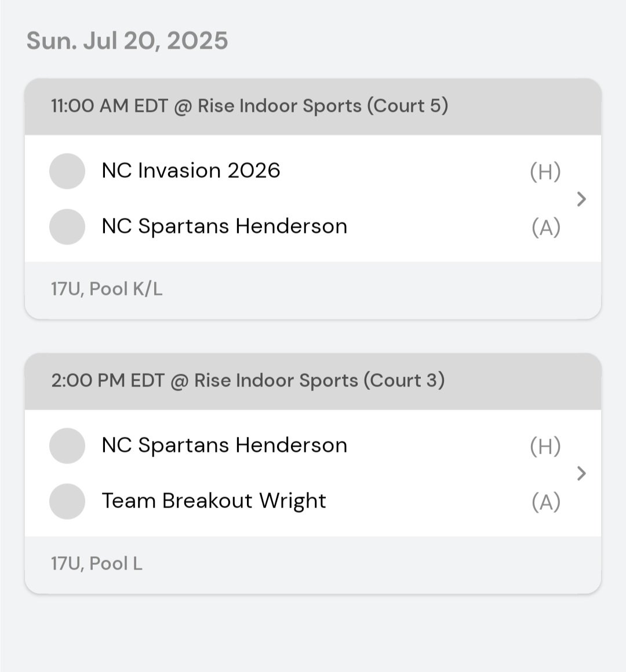Click the (A) marker in the 11:00 AM game
Screen dimensions: 626x672
point(545,227)
